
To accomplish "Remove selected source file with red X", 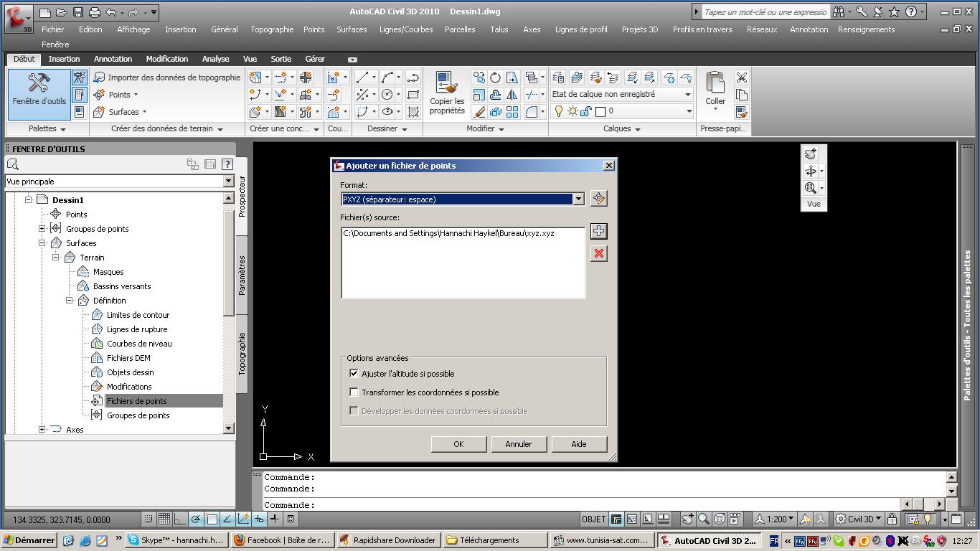I will click(x=598, y=253).
